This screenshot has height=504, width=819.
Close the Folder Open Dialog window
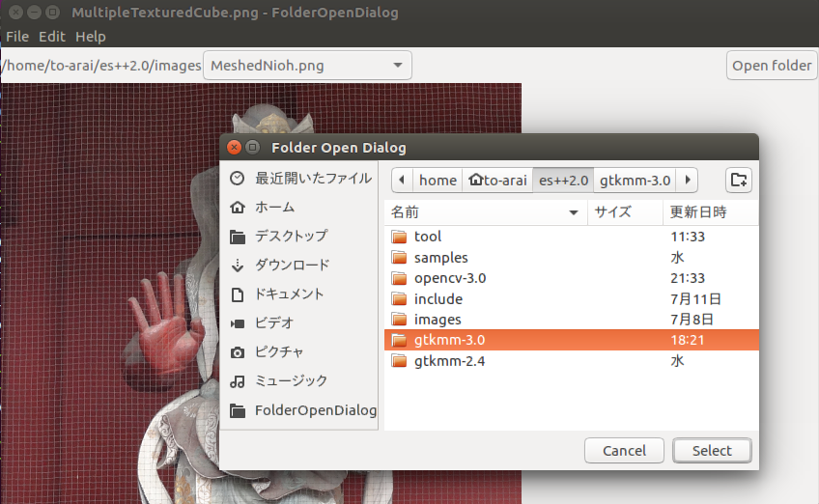coord(234,148)
